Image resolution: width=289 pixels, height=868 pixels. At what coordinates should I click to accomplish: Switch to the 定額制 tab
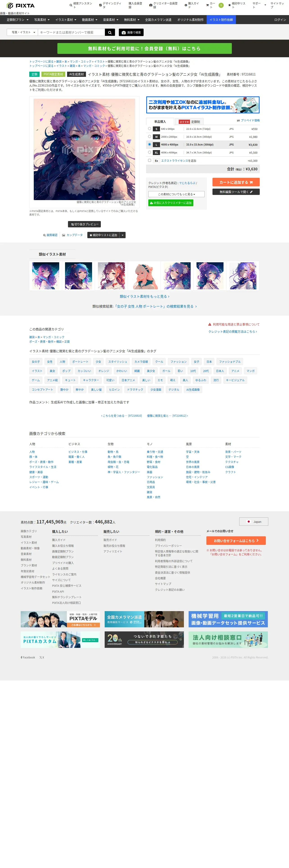190,122
